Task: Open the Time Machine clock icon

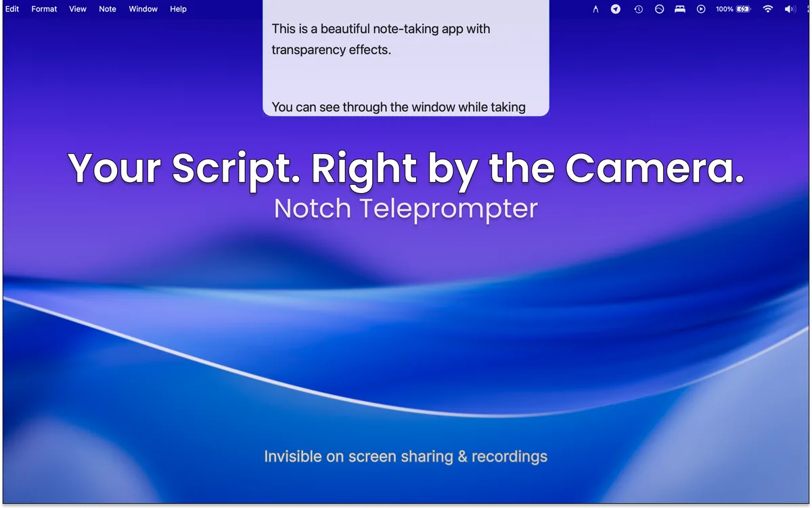Action: [x=638, y=9]
